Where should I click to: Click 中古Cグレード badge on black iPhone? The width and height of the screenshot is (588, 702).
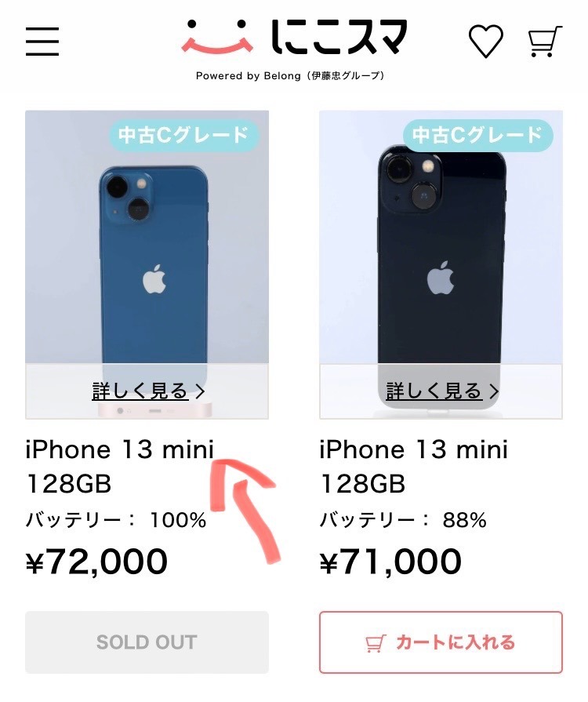pos(478,135)
